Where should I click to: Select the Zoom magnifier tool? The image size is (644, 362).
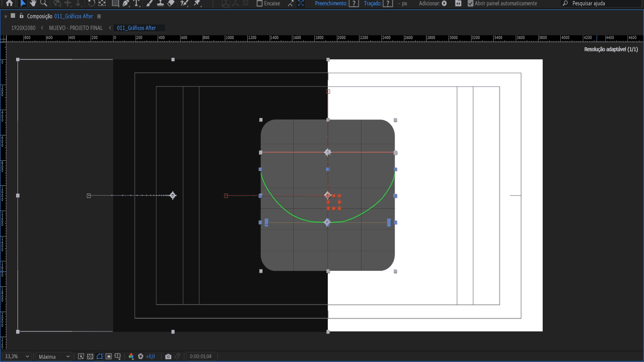pos(44,3)
